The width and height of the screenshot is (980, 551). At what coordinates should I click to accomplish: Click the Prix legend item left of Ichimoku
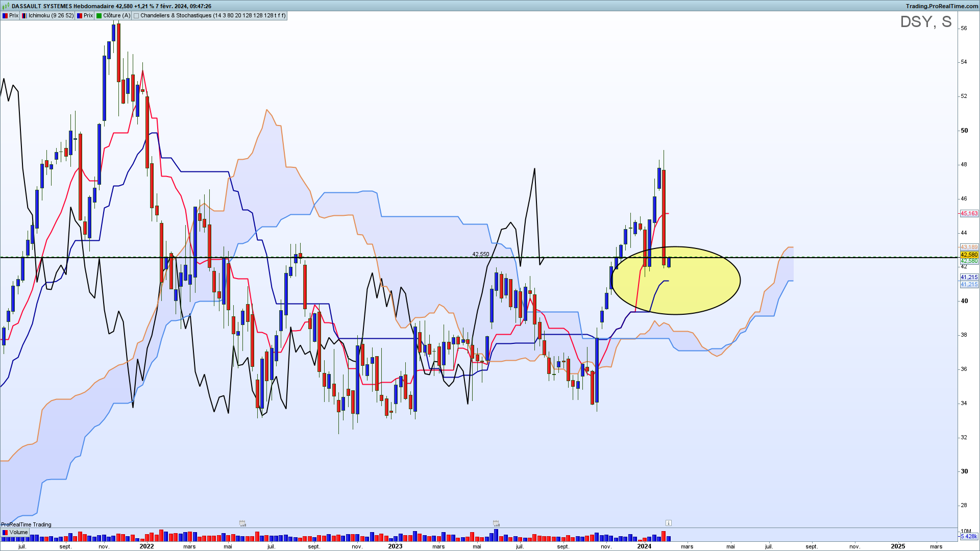point(10,16)
